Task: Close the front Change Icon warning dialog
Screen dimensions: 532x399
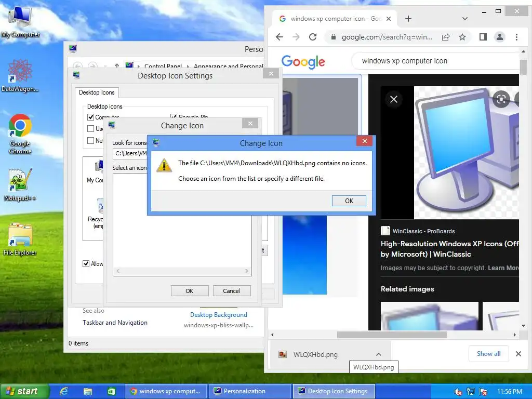Action: [364, 141]
